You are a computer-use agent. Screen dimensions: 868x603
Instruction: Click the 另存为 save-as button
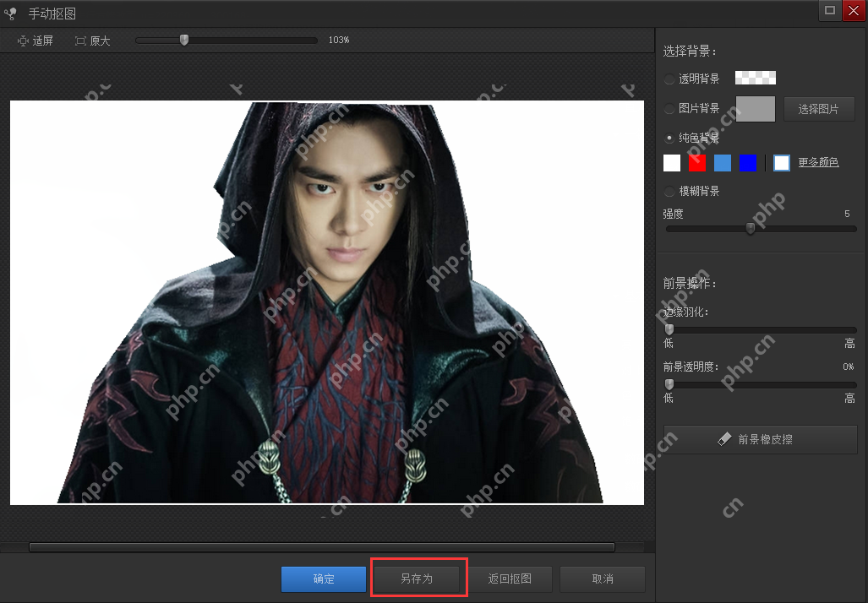pos(417,579)
